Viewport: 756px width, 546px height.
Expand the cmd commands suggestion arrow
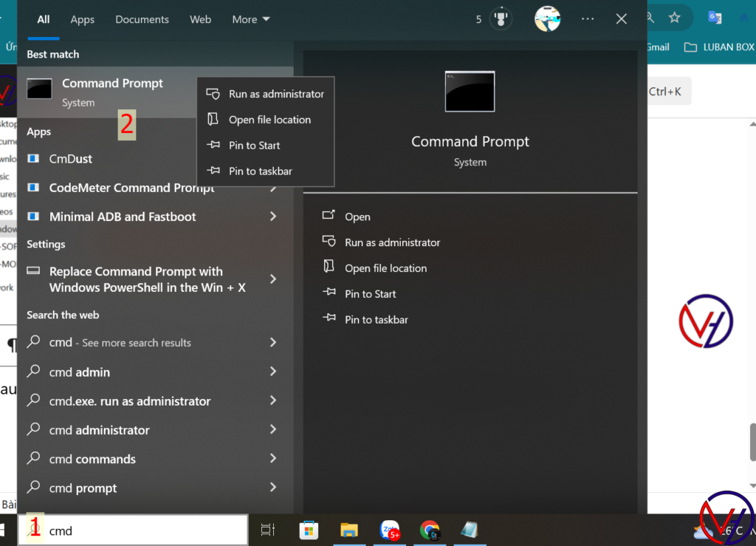273,459
